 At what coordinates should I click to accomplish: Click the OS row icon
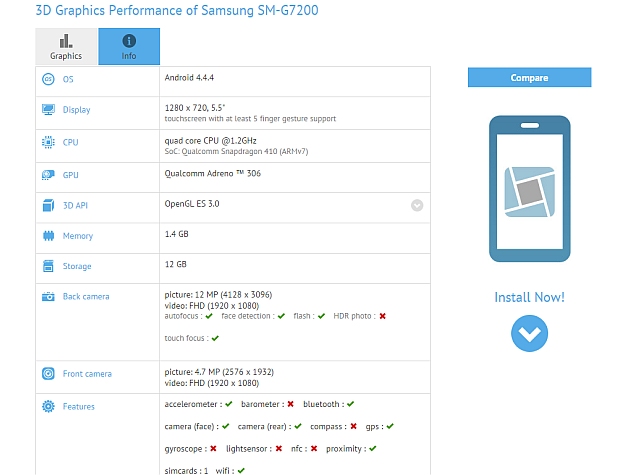coord(48,79)
